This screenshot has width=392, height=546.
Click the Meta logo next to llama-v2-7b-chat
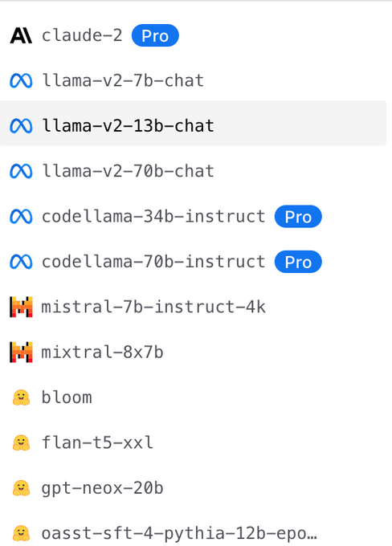(x=21, y=81)
